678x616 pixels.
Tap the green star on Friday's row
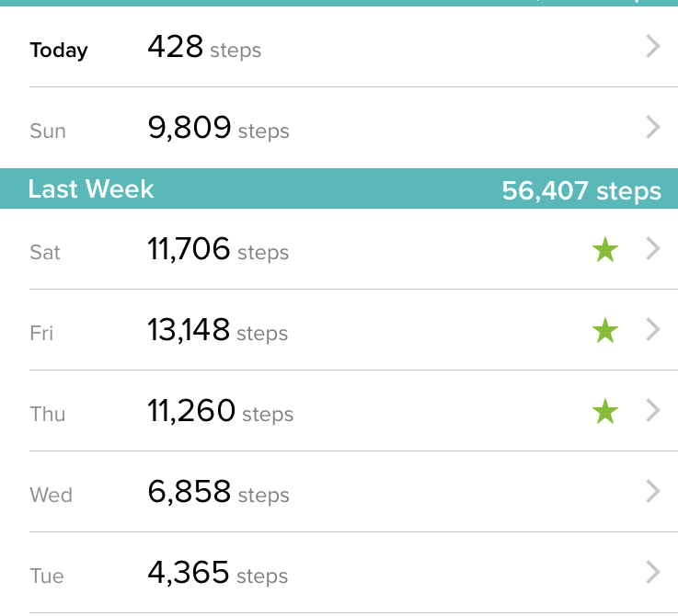[x=604, y=330]
